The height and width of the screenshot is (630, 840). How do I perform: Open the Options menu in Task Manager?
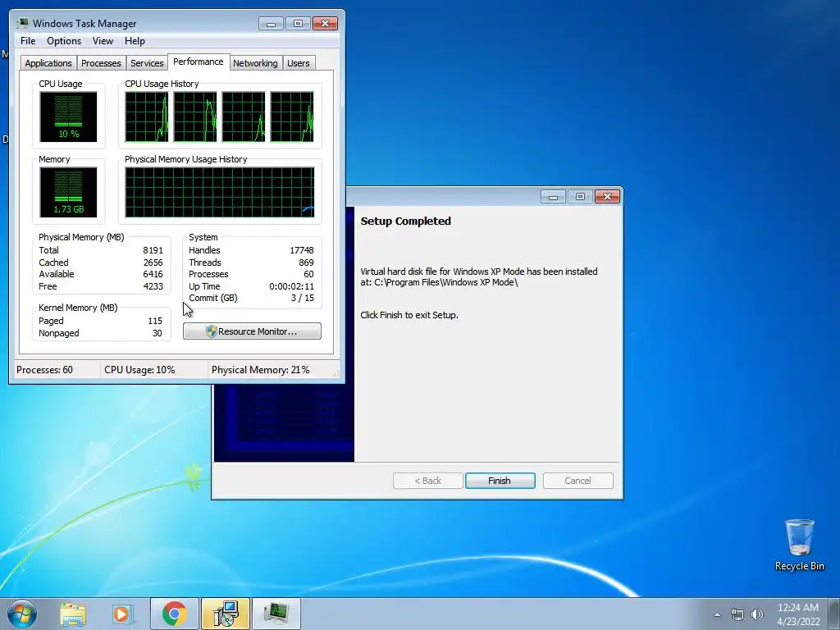pyautogui.click(x=64, y=41)
